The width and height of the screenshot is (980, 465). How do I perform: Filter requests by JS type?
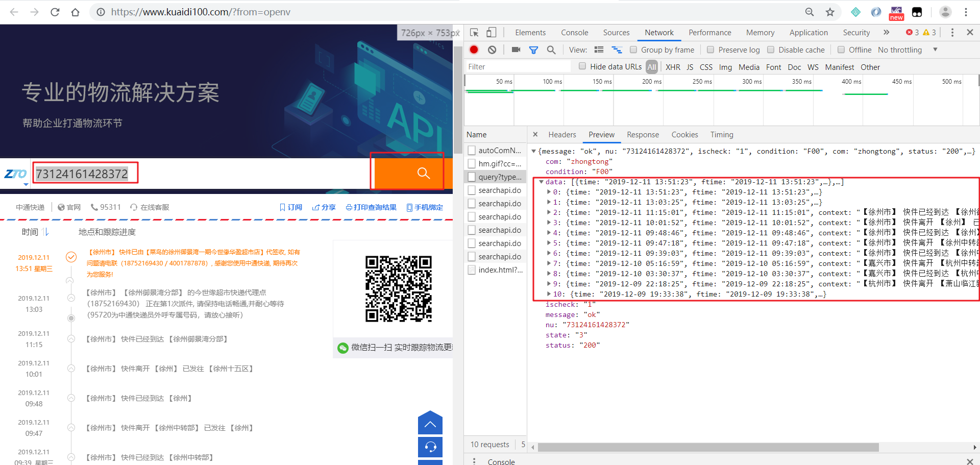[690, 67]
